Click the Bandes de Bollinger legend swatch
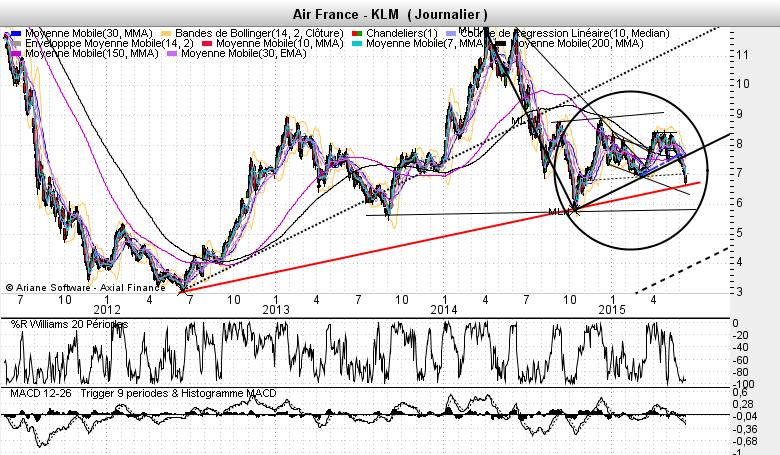 point(166,35)
